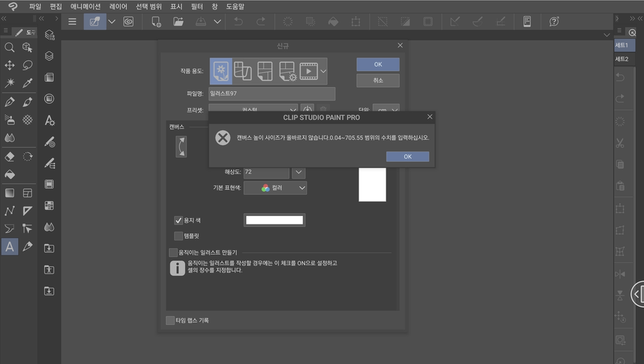Select the Animation work purpose icon
The image size is (644, 364).
[309, 71]
